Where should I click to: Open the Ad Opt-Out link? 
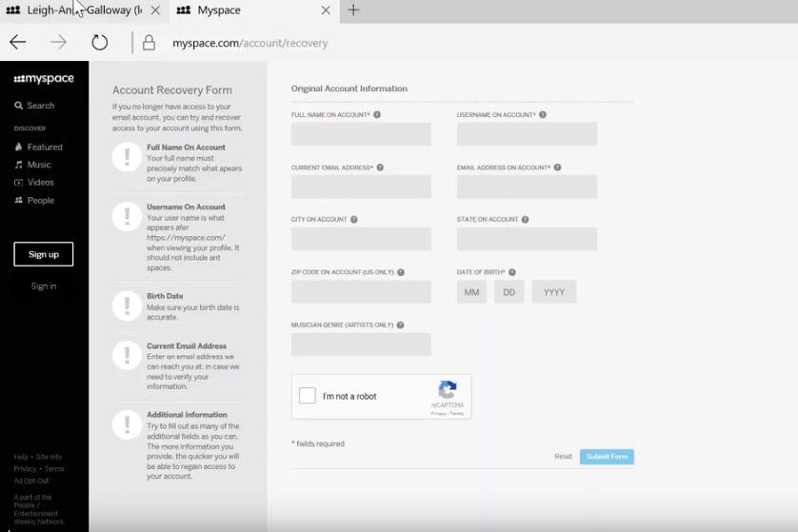(x=31, y=481)
